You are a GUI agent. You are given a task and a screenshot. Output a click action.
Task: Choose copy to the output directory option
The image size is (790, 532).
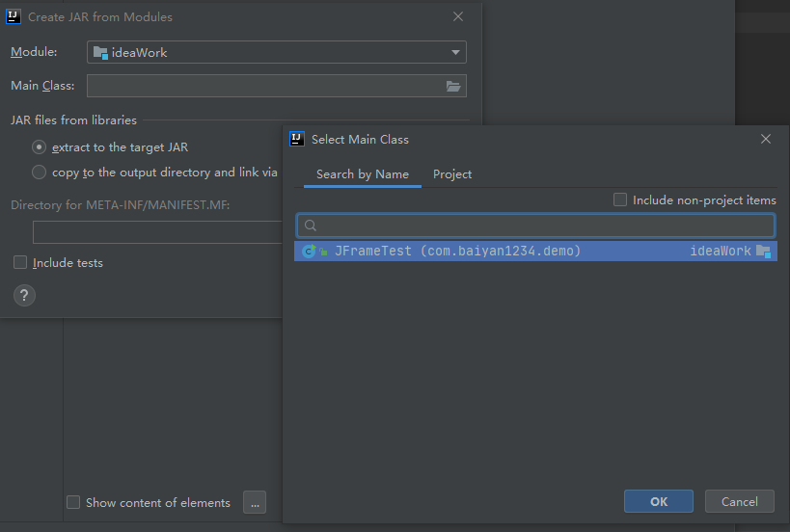pyautogui.click(x=39, y=173)
